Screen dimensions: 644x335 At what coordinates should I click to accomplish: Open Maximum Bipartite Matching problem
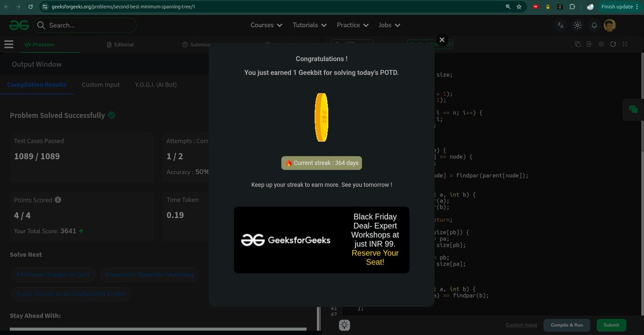tap(149, 275)
